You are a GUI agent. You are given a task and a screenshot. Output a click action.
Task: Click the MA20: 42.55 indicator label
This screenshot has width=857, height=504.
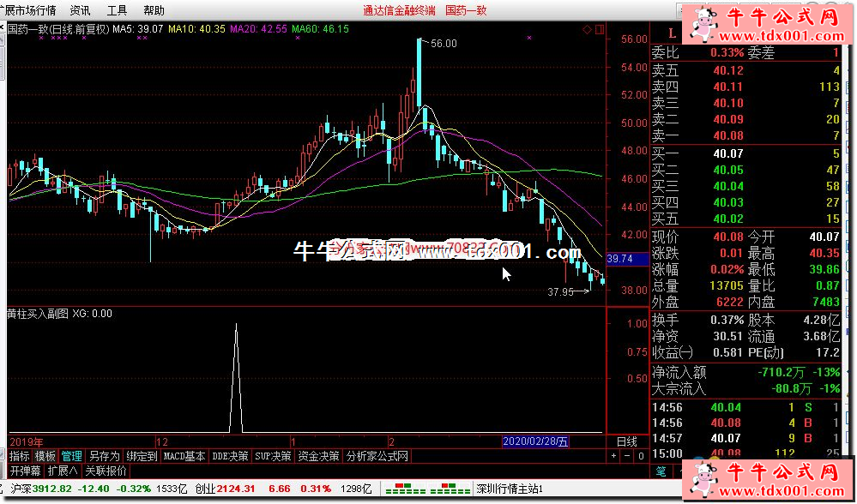(258, 28)
